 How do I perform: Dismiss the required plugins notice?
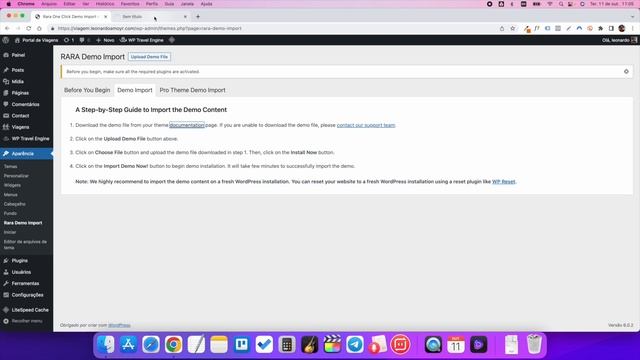[626, 71]
